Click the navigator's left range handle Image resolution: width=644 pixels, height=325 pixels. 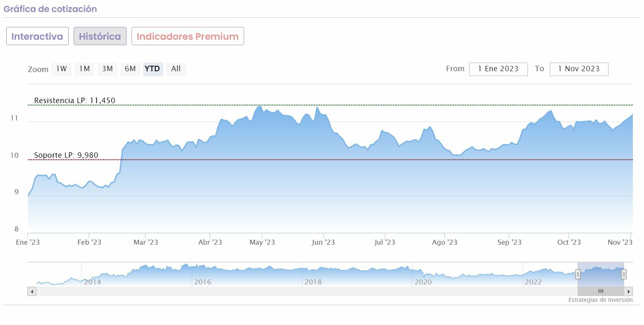click(578, 274)
